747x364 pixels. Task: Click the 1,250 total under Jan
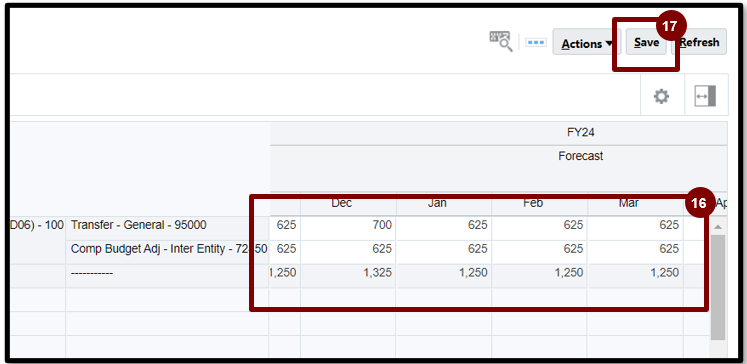pyautogui.click(x=444, y=275)
